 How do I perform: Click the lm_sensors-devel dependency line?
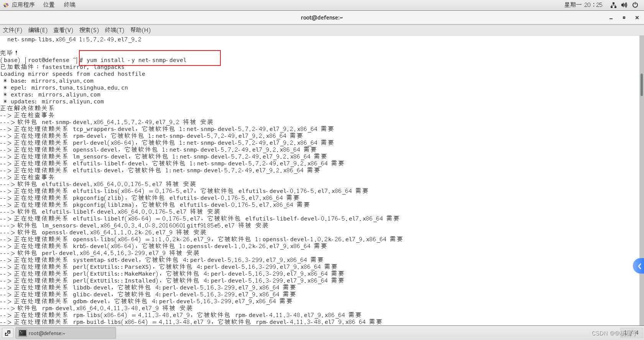164,157
